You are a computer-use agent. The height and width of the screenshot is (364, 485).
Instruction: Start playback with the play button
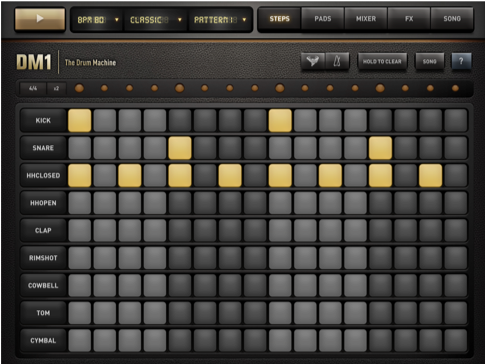tap(40, 19)
